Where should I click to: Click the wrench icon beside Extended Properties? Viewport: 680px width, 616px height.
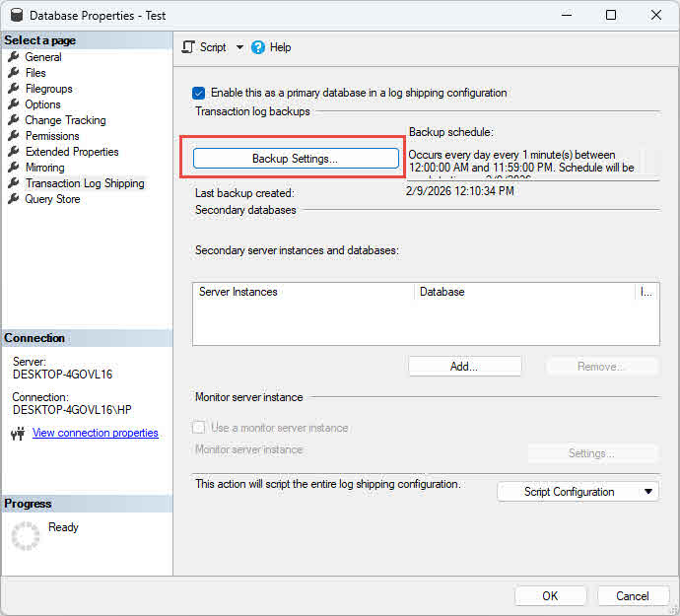click(x=14, y=152)
